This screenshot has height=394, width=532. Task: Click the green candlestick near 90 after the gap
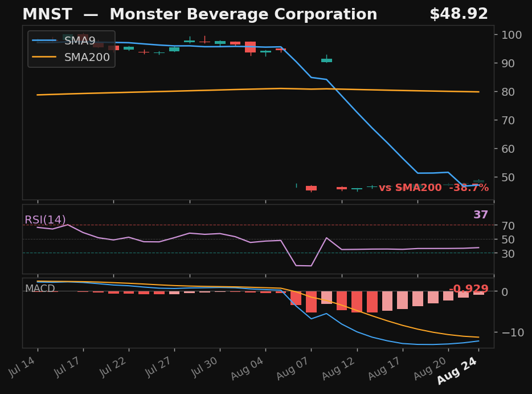pyautogui.click(x=327, y=60)
